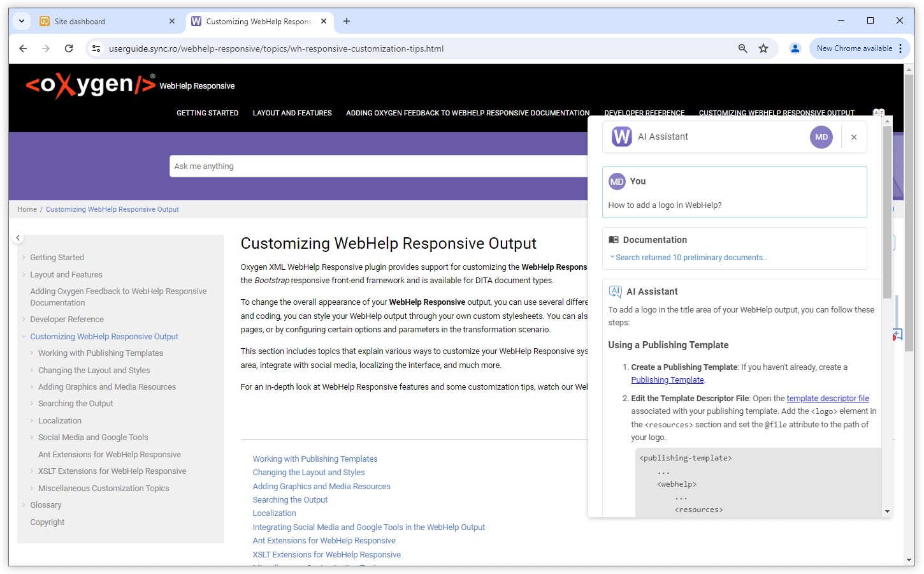Open Customizing WebHelp Responsive Output breadcrumb link
This screenshot has width=924, height=574.
click(112, 209)
